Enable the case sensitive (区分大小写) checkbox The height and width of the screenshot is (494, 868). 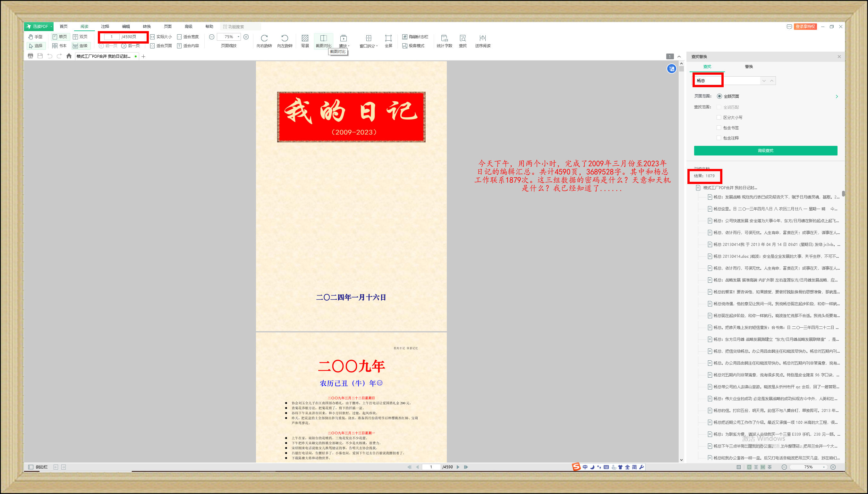click(719, 117)
